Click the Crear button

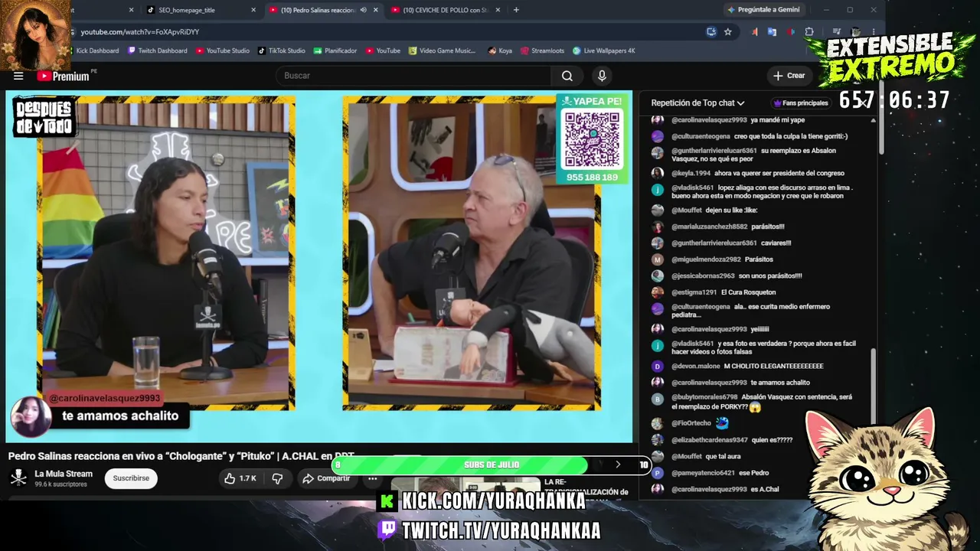tap(789, 76)
